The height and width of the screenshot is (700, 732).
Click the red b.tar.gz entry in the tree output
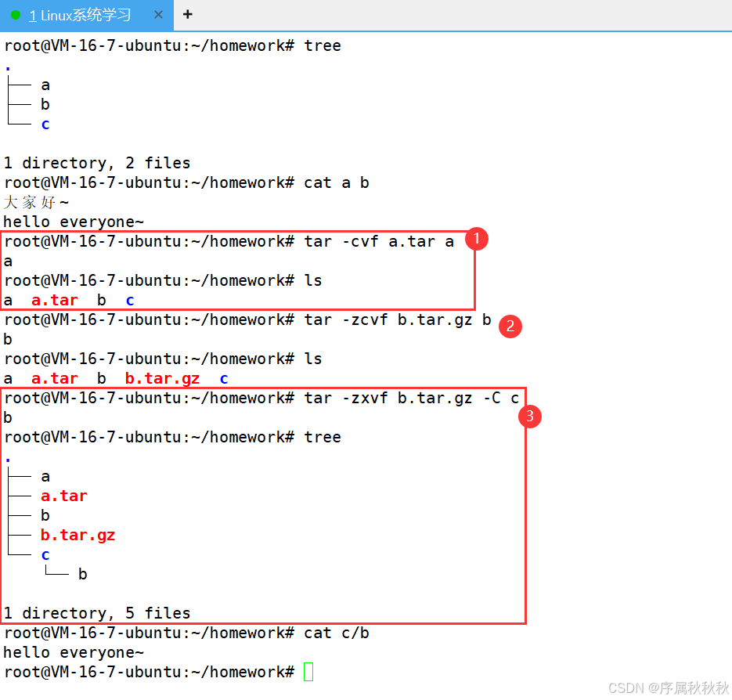(78, 535)
